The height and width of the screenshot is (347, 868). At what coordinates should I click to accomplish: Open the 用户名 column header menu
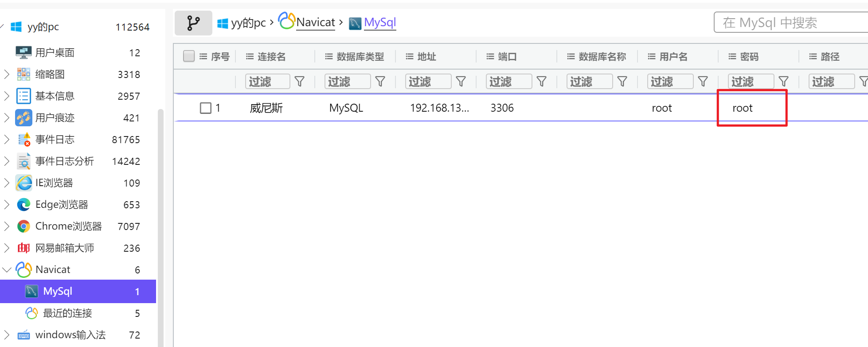coord(651,56)
